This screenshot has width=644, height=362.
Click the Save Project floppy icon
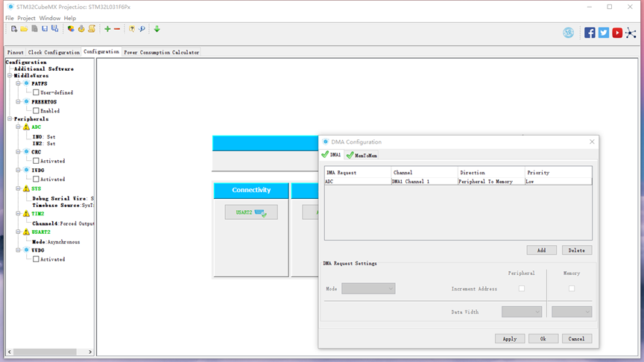pos(45,29)
